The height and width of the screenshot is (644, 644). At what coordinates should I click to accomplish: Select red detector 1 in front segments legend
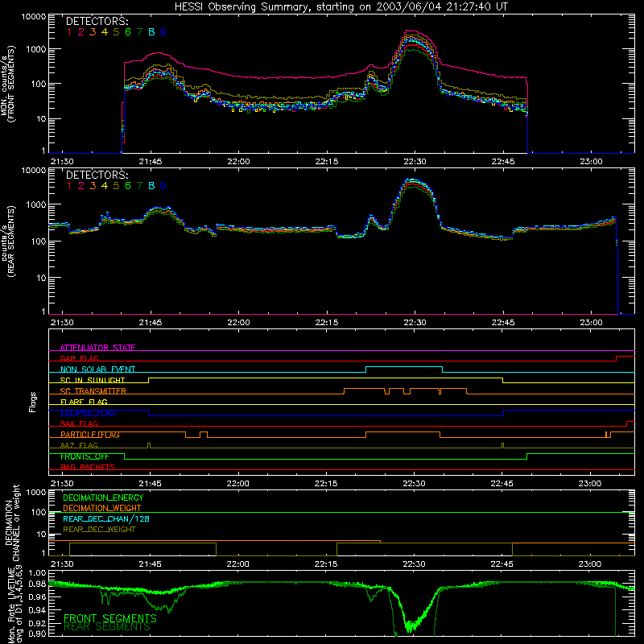coord(69,32)
